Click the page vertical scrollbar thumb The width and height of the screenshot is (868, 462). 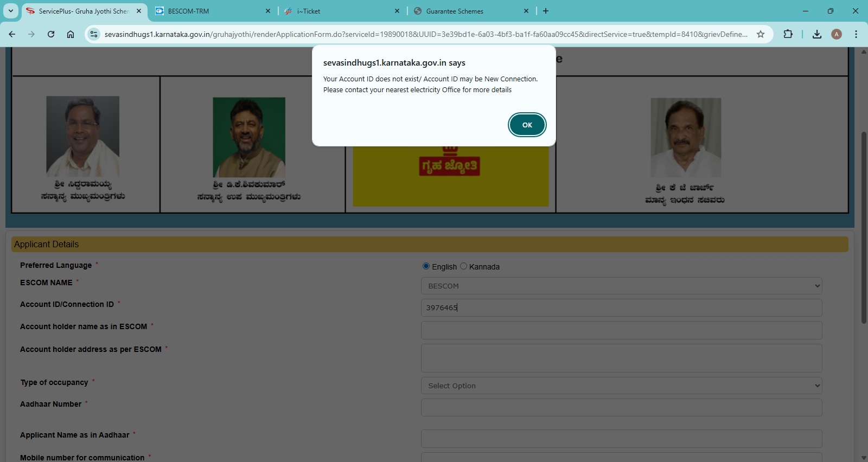point(864,228)
